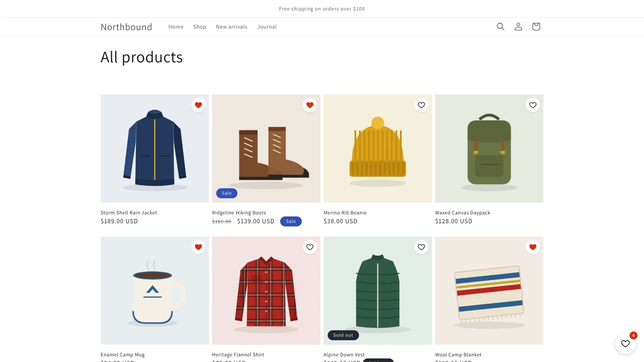This screenshot has width=644, height=362.
Task: Open floating wishlist button with badge 4
Action: coord(625,343)
